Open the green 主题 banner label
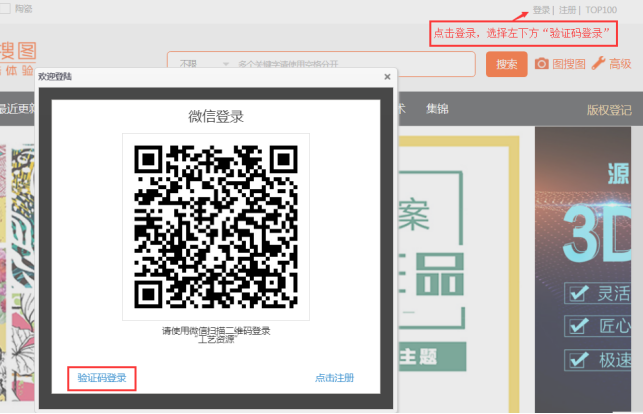 432,356
